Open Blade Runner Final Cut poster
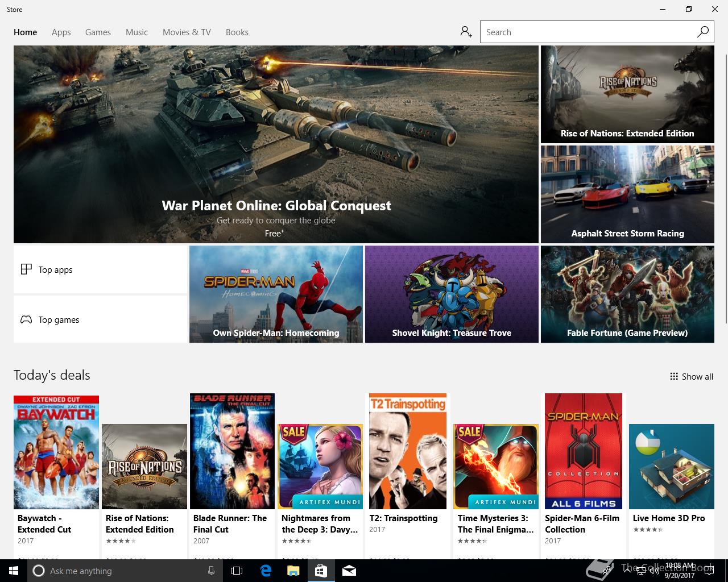Viewport: 728px width, 582px height. [232, 451]
